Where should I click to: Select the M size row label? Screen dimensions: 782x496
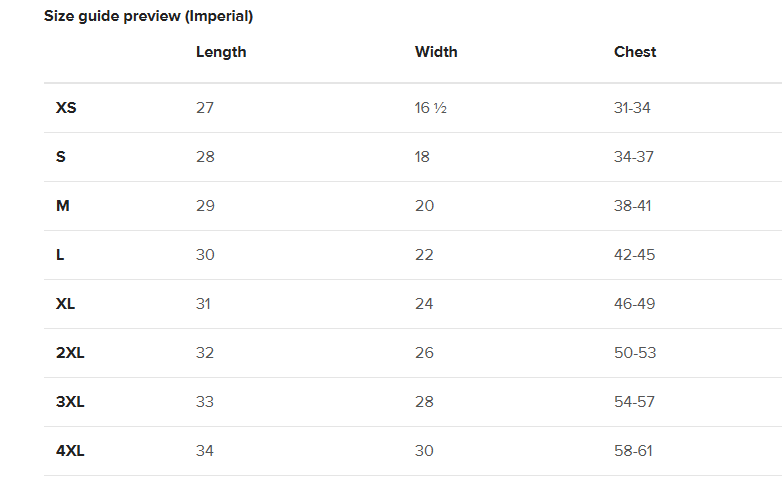click(x=63, y=206)
